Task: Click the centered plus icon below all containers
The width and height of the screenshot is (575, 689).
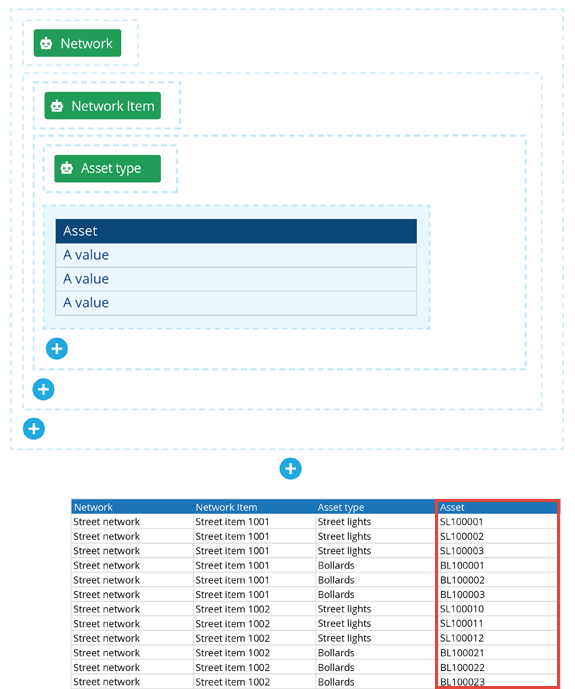Action: [x=290, y=469]
